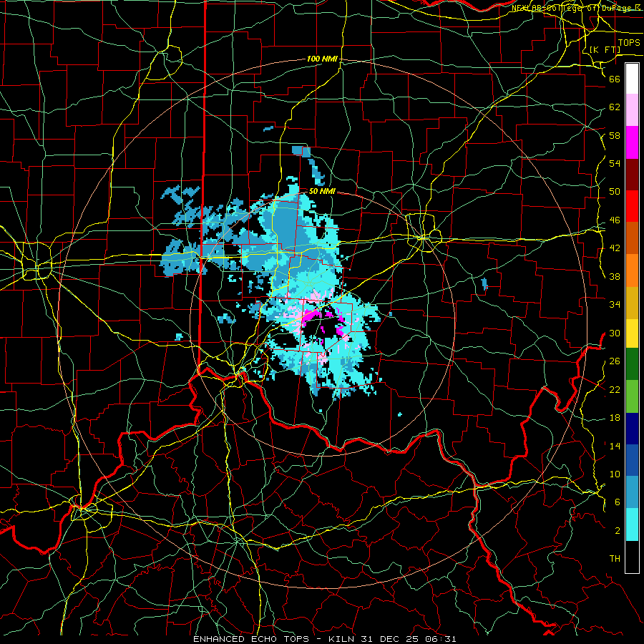The image size is (644, 644).
Task: Click the bright yellow legend swatch
Action: point(632,333)
